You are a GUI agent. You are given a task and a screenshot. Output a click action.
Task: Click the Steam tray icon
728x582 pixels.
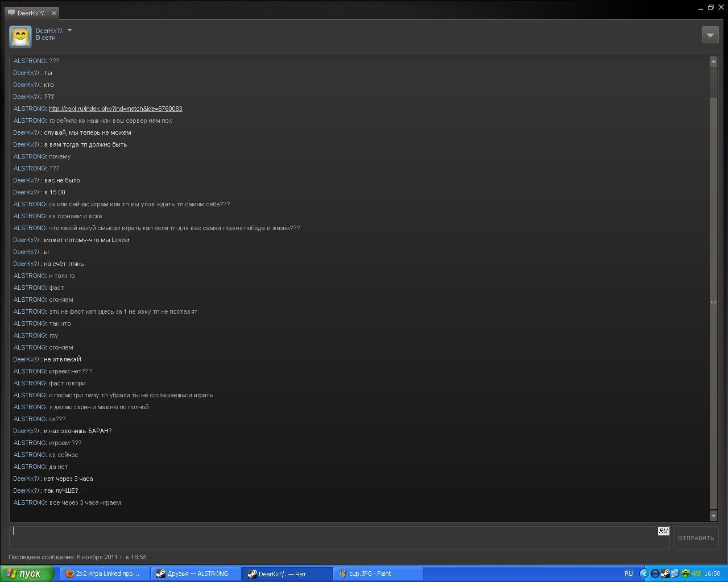point(665,573)
